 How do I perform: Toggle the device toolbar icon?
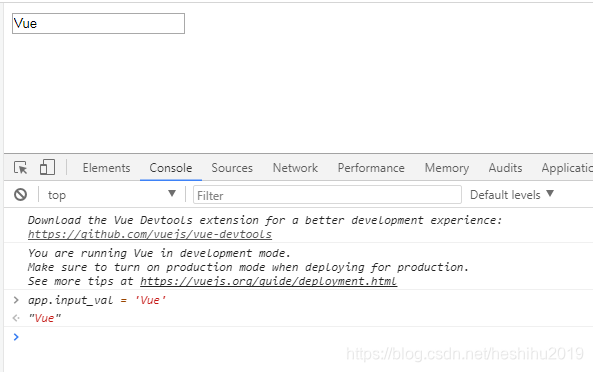coord(47,167)
